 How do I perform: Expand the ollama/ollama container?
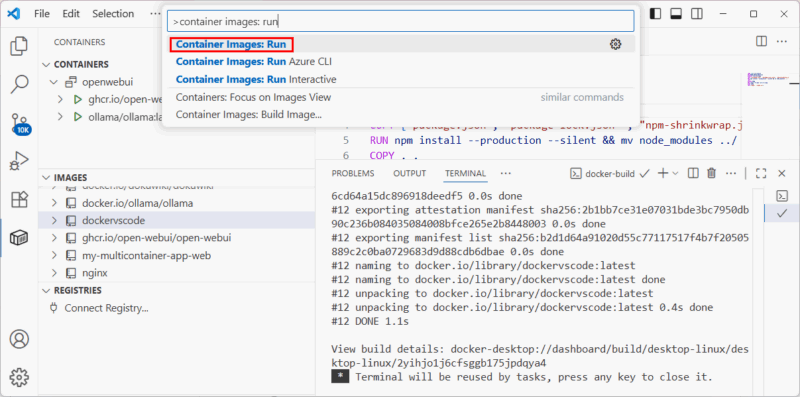pyautogui.click(x=60, y=116)
